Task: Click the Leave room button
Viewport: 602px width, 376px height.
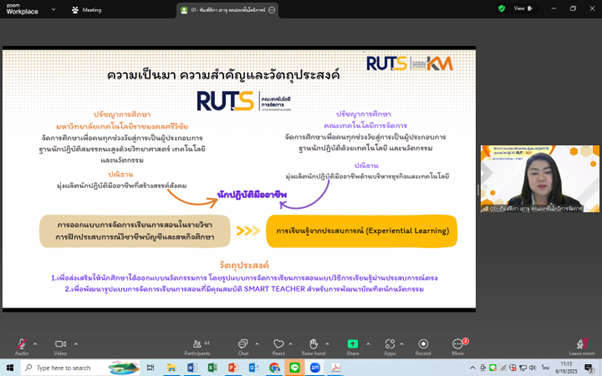Action: point(581,346)
